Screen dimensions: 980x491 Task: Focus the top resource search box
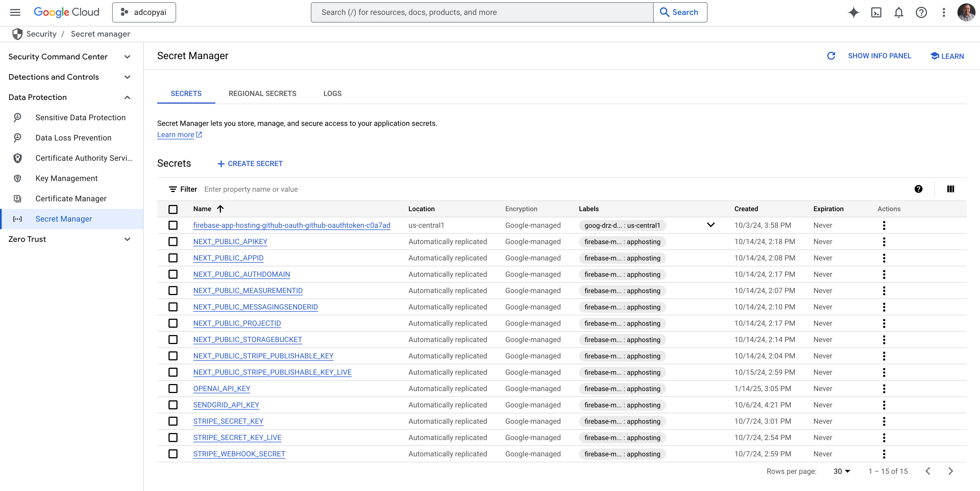[x=482, y=12]
